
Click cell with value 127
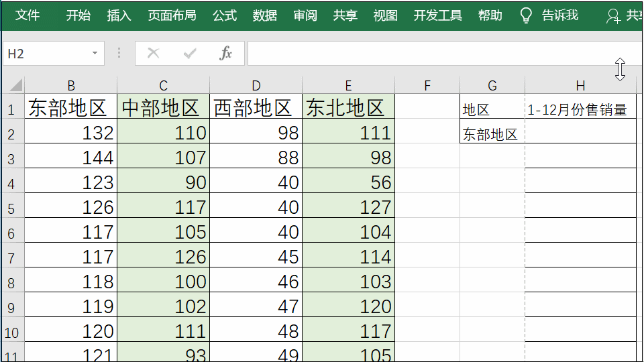pos(348,206)
